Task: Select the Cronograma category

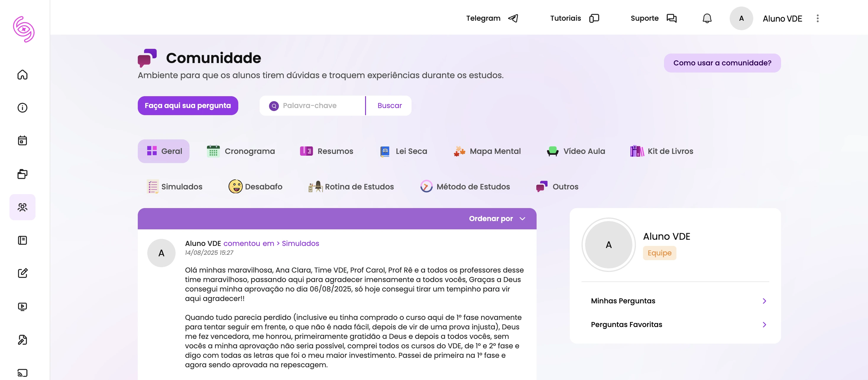Action: click(241, 151)
